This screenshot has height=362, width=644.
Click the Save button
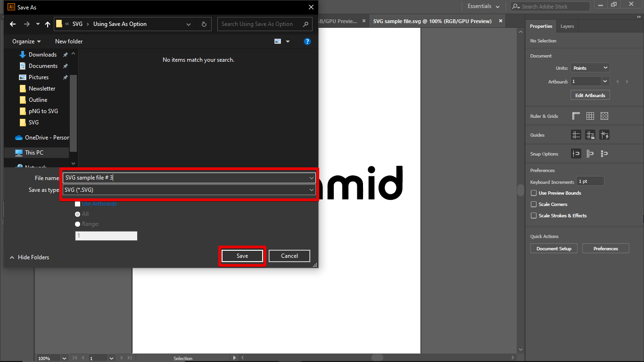click(x=242, y=256)
